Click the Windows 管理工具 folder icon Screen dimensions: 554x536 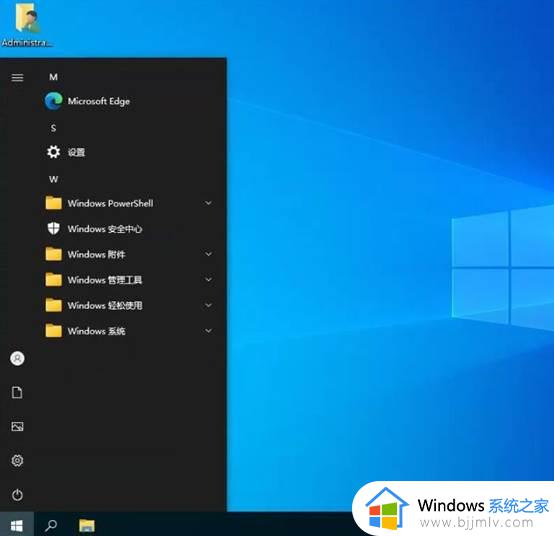pyautogui.click(x=54, y=279)
